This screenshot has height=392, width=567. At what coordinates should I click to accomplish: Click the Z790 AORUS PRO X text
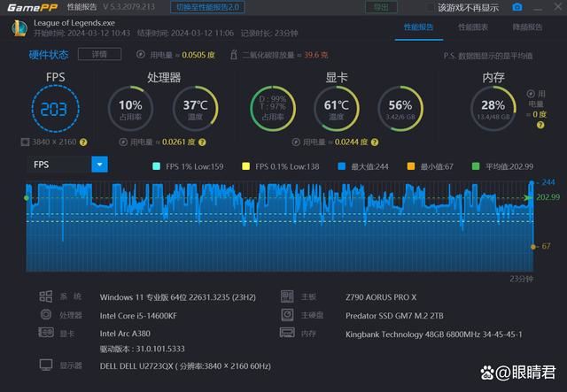381,297
